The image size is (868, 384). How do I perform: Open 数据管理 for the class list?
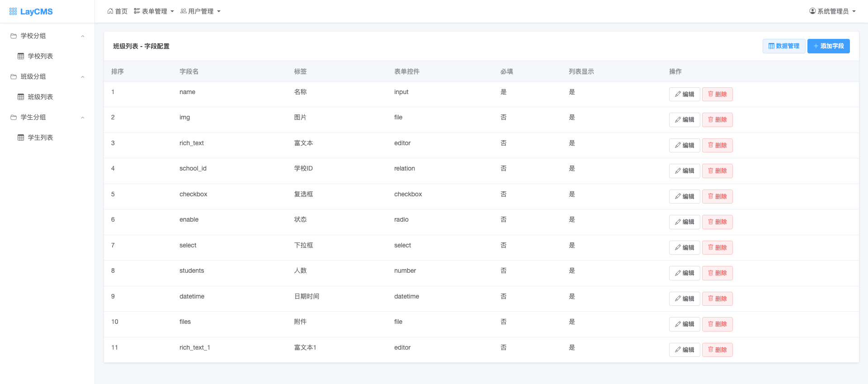[x=784, y=46]
